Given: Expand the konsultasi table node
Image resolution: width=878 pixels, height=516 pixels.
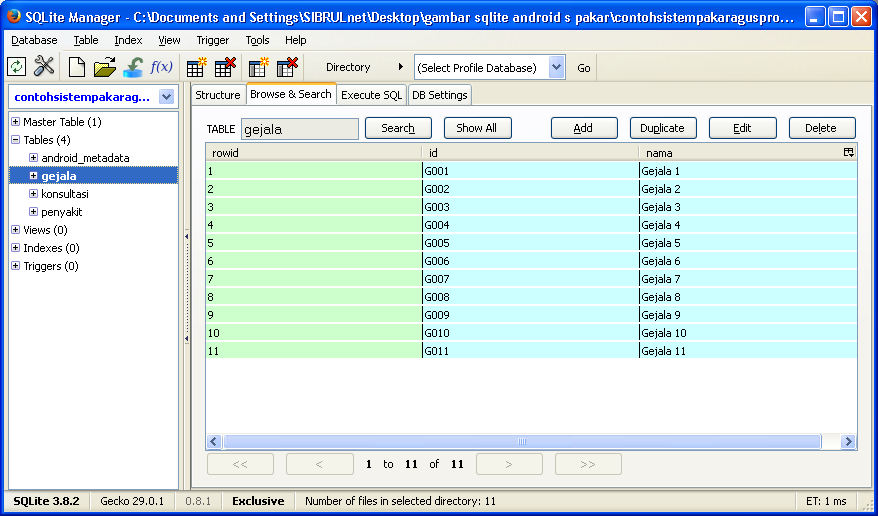Looking at the screenshot, I should pyautogui.click(x=34, y=194).
